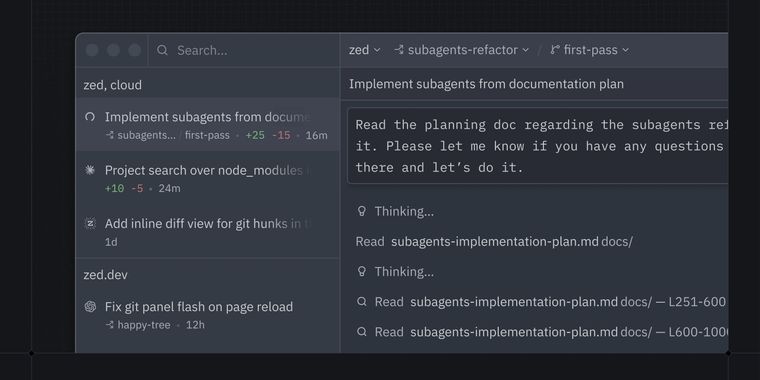The height and width of the screenshot is (380, 760).
Task: Open the first-pass branch dropdown
Action: tap(590, 50)
